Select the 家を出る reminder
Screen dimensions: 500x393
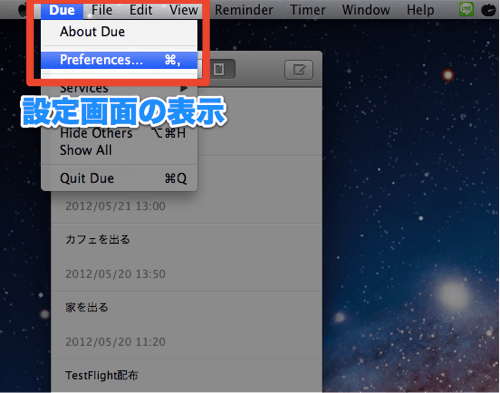186,325
